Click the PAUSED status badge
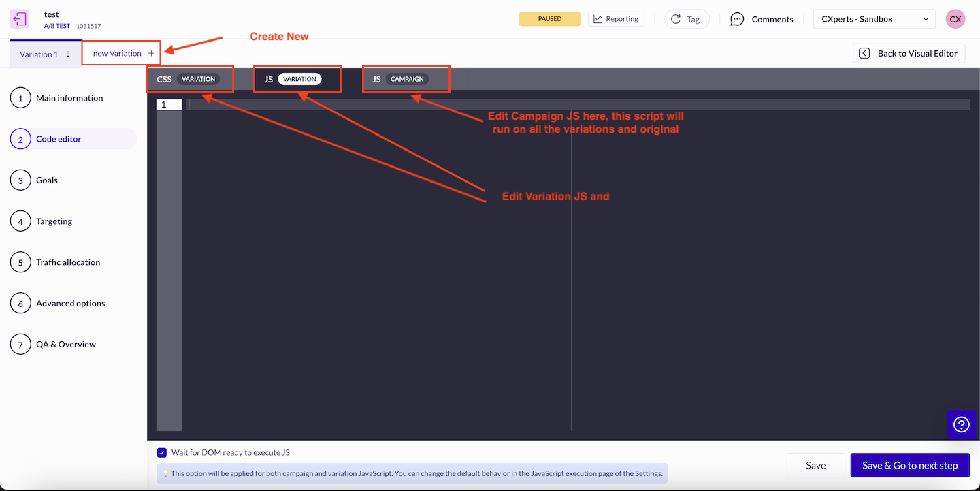 point(549,19)
